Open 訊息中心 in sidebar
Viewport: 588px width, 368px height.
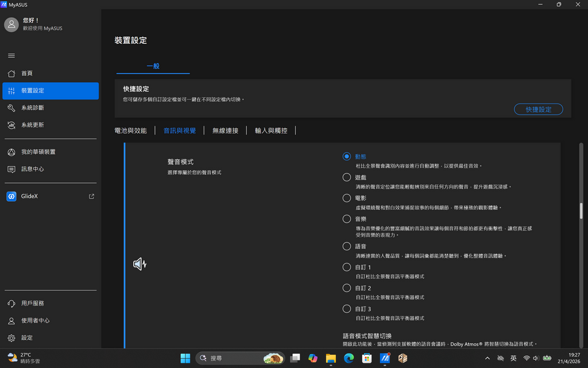51,170
